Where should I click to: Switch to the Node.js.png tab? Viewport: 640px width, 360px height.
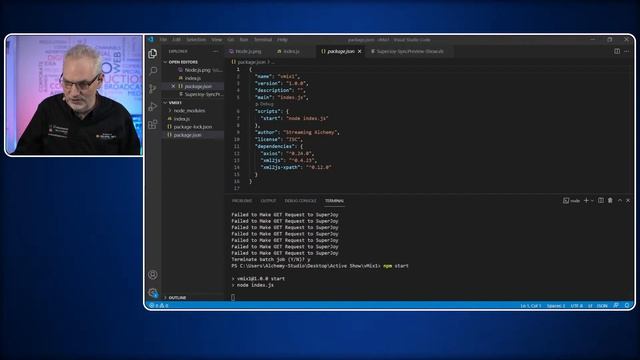pyautogui.click(x=248, y=51)
